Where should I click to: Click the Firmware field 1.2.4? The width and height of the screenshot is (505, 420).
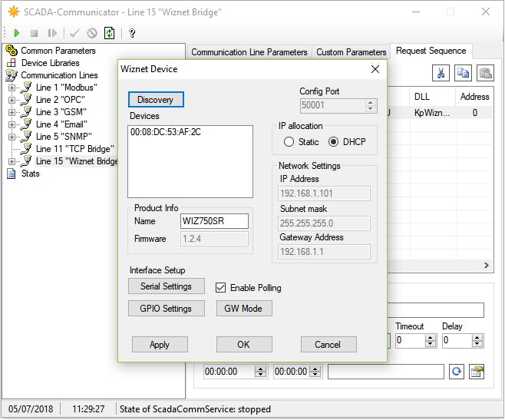tap(214, 239)
